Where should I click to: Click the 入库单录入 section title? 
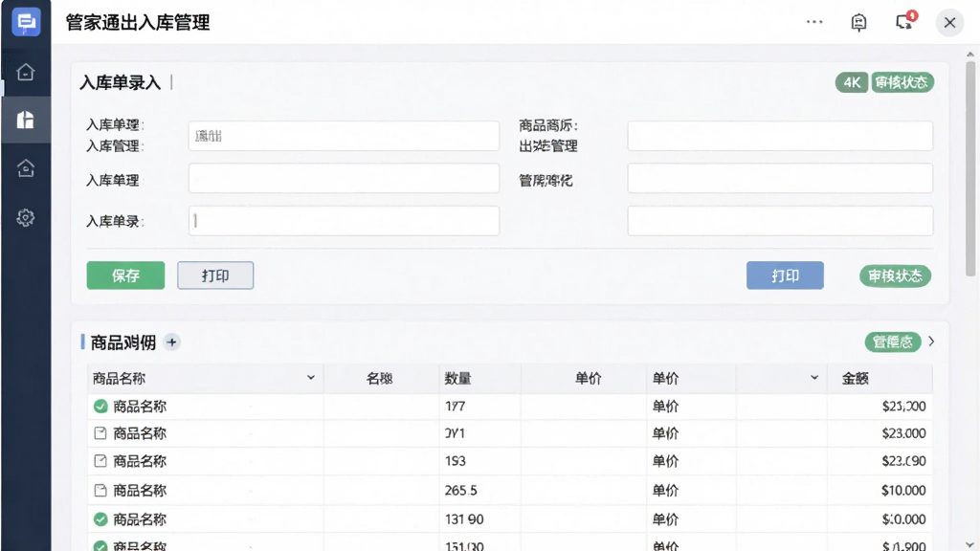tap(120, 82)
